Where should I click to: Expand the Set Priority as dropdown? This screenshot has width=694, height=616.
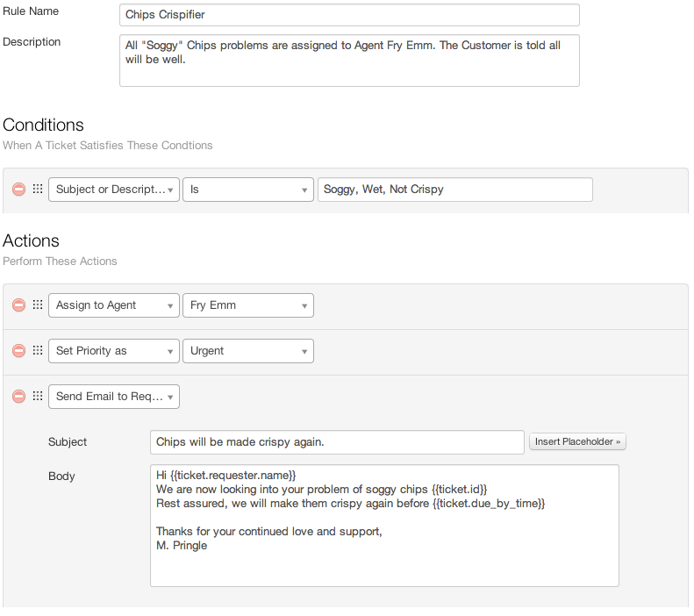coord(114,351)
